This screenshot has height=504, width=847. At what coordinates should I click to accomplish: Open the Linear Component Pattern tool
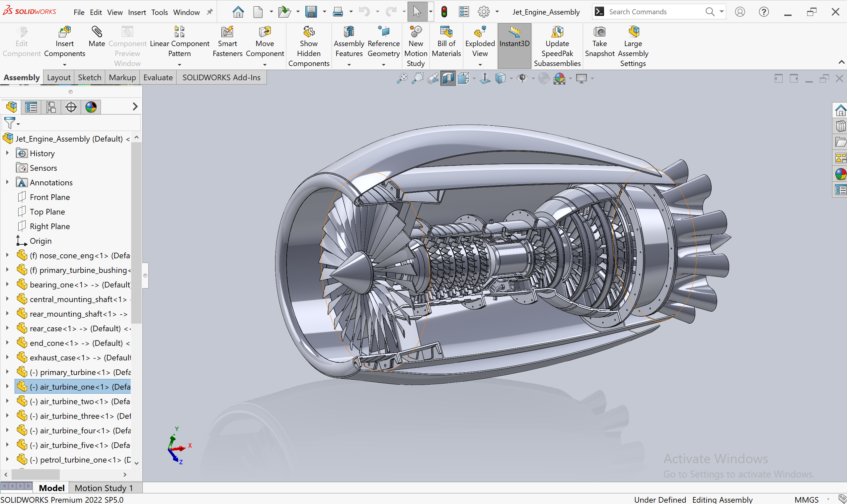[x=180, y=32]
